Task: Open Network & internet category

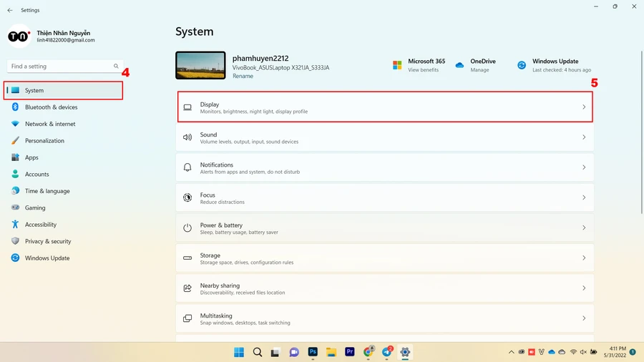Action: pyautogui.click(x=63, y=124)
